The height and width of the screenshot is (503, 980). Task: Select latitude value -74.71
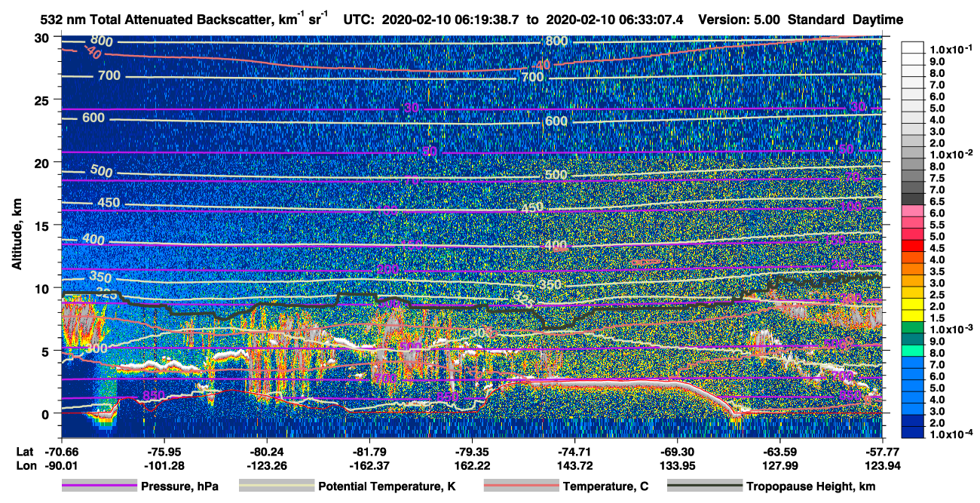pyautogui.click(x=574, y=453)
